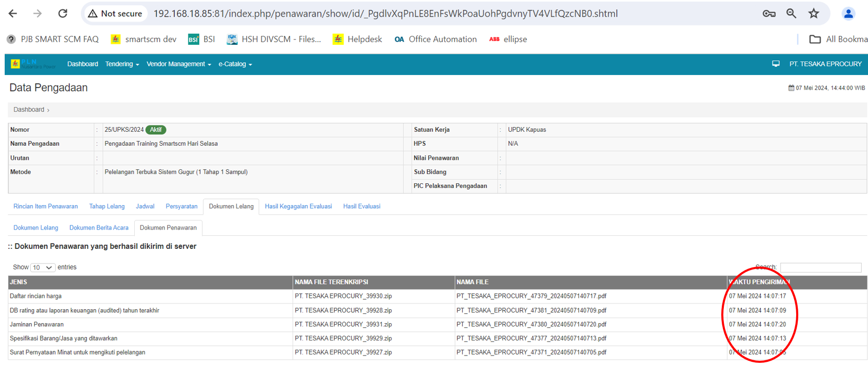
Task: Bookmark this page with star icon
Action: tap(814, 14)
